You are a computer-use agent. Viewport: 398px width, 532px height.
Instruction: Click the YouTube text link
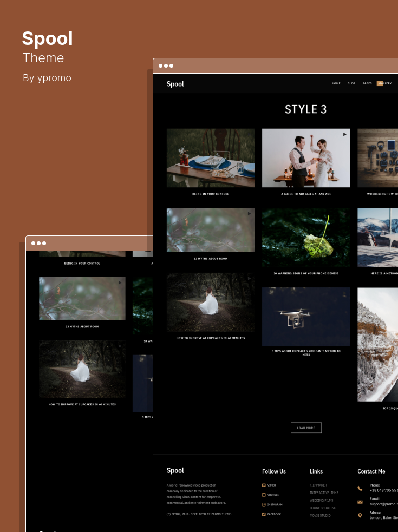tap(273, 495)
